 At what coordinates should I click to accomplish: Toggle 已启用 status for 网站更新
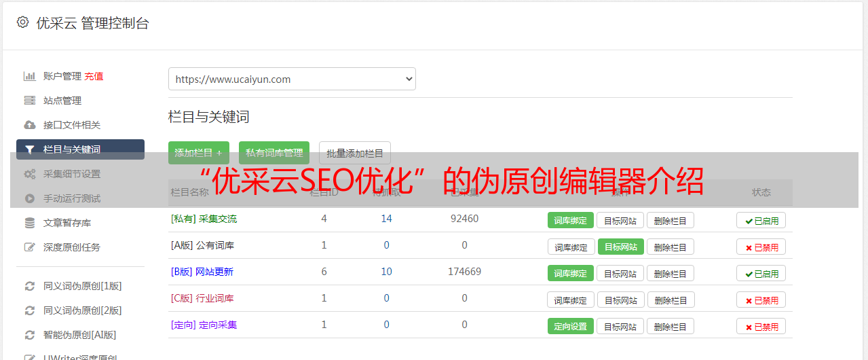pyautogui.click(x=761, y=273)
